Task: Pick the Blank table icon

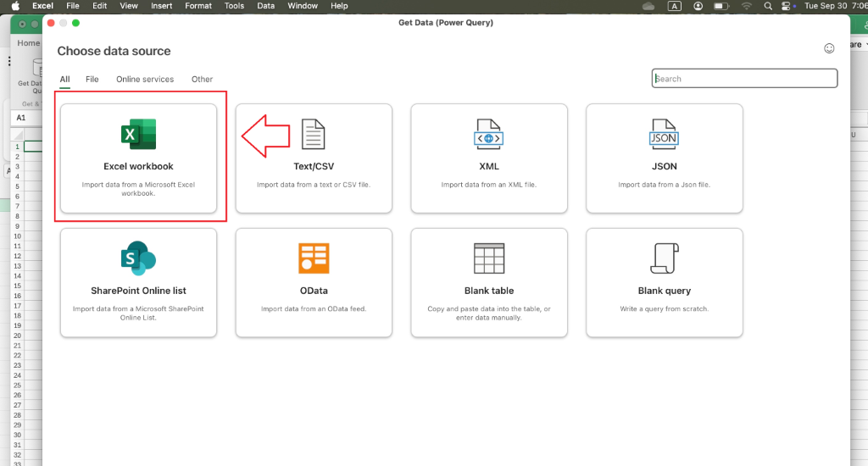Action: (x=489, y=258)
